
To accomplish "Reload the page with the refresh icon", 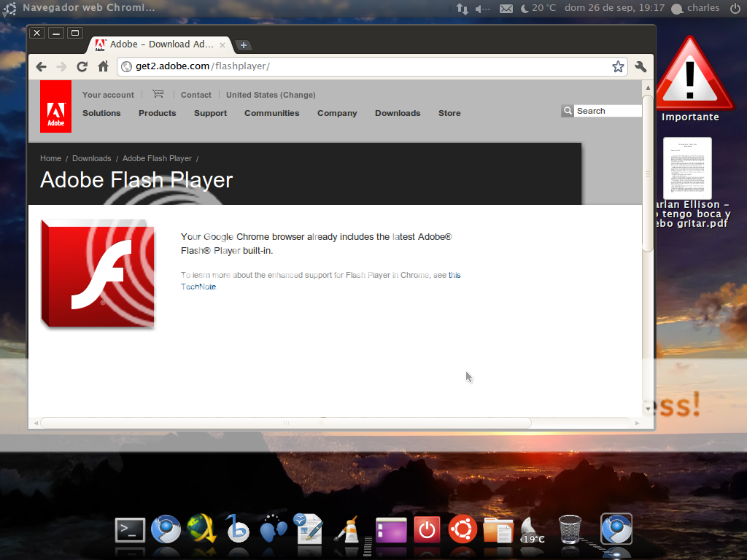I will tap(82, 66).
